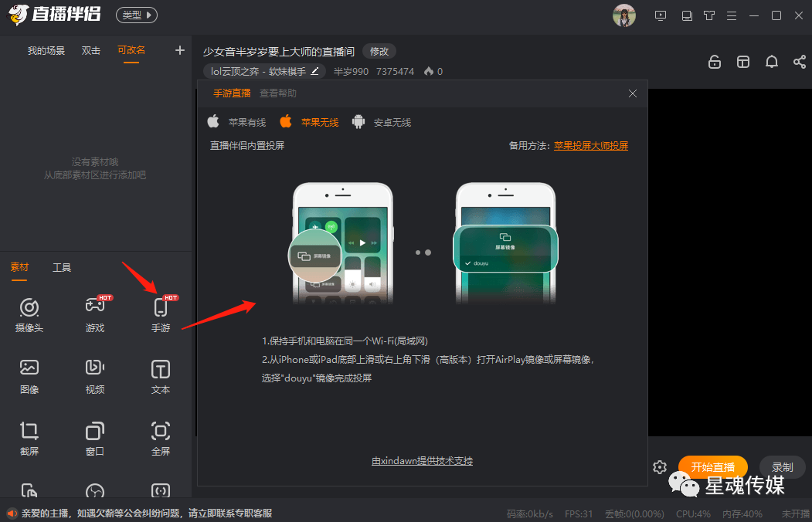The width and height of the screenshot is (812, 522).
Task: Open the 素材 tab
Action: [19, 267]
